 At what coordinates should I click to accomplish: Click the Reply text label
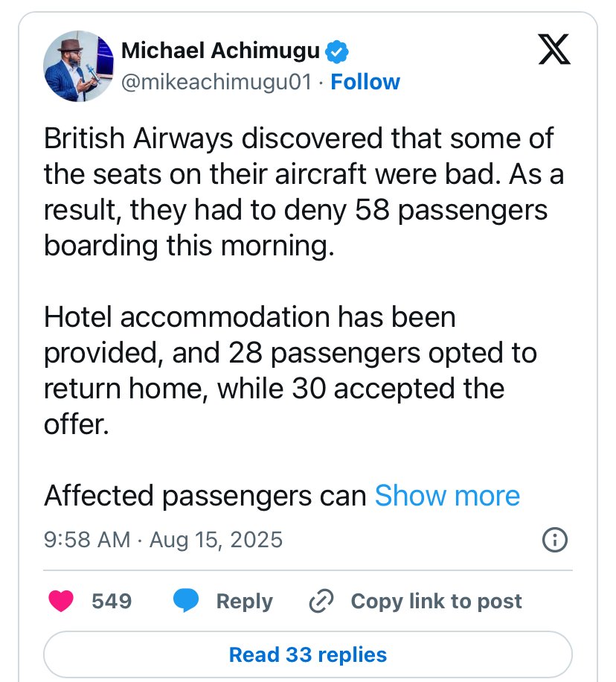pos(244,602)
